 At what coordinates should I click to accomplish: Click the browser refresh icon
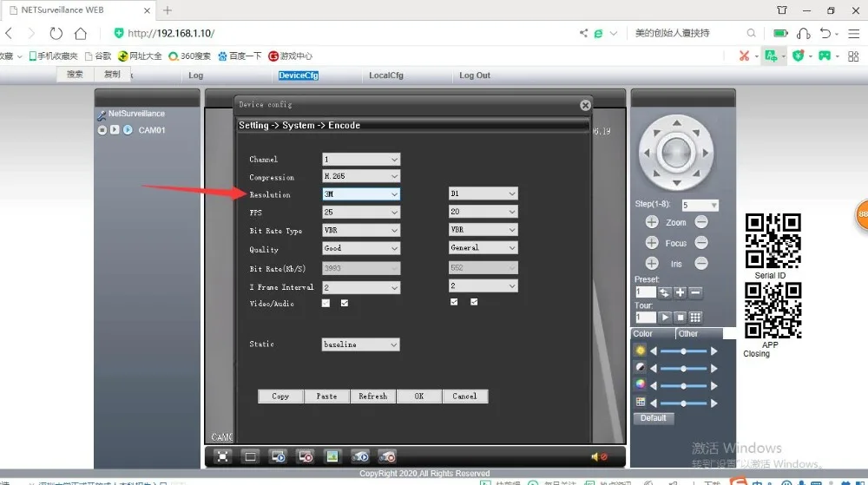click(x=56, y=33)
